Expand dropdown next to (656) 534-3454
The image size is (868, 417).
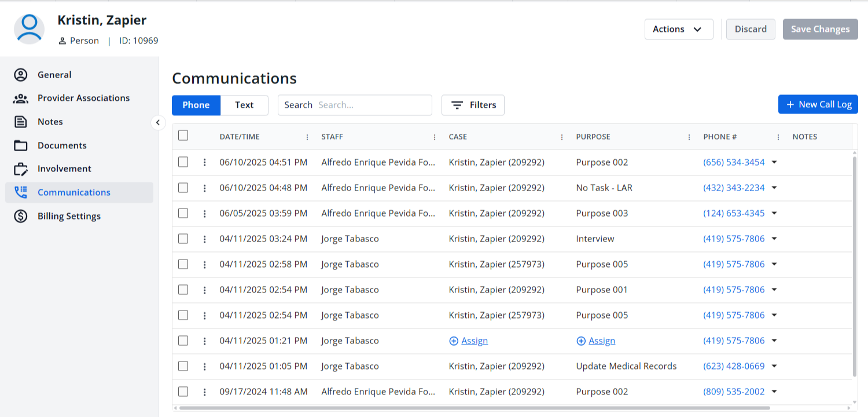[774, 162]
